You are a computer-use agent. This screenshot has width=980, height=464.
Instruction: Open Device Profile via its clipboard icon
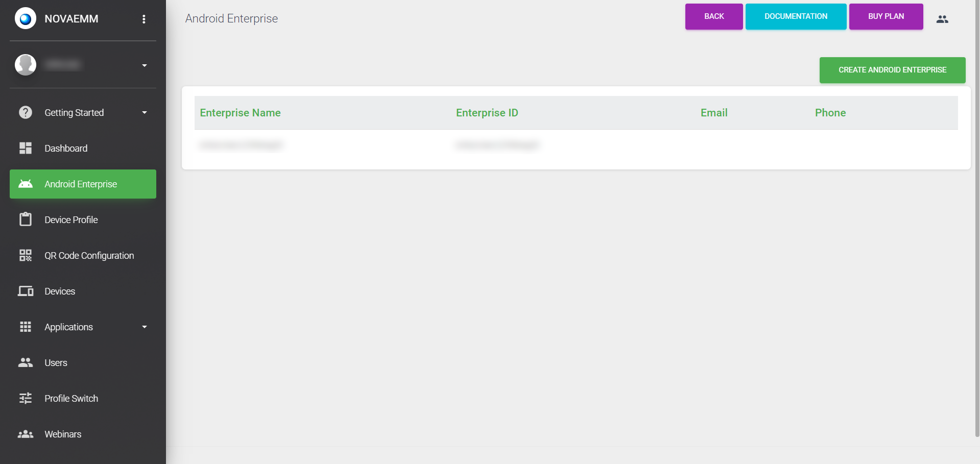point(26,219)
